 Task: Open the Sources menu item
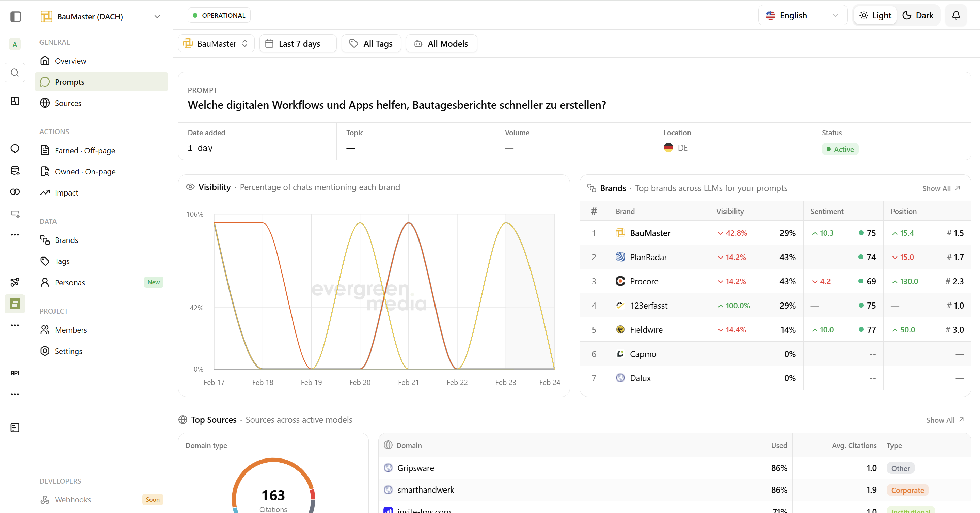tap(68, 103)
